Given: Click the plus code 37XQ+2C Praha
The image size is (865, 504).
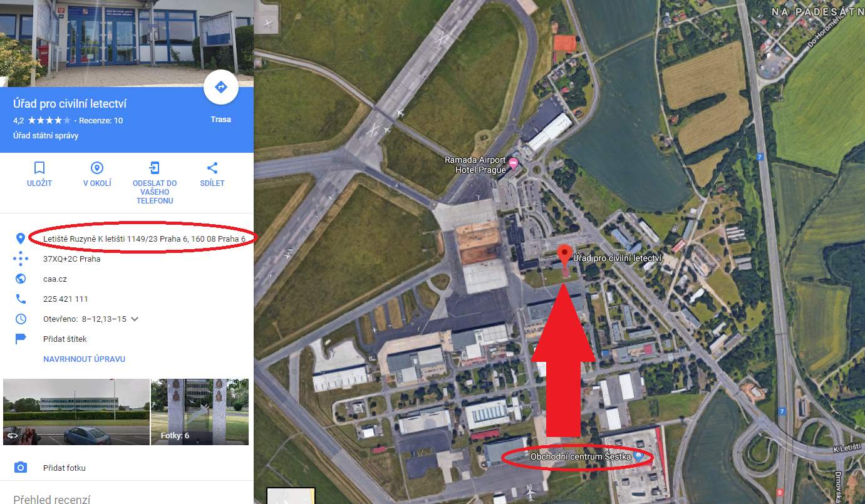Looking at the screenshot, I should click(71, 259).
